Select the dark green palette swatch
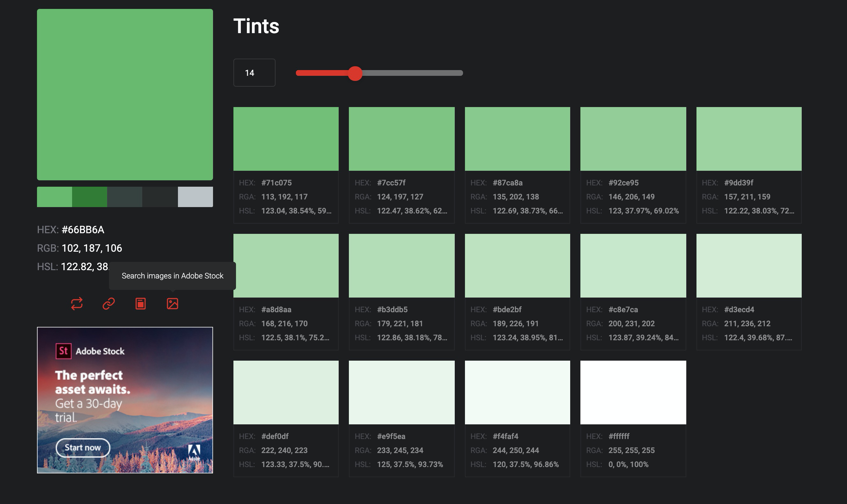The image size is (847, 504). (x=89, y=197)
